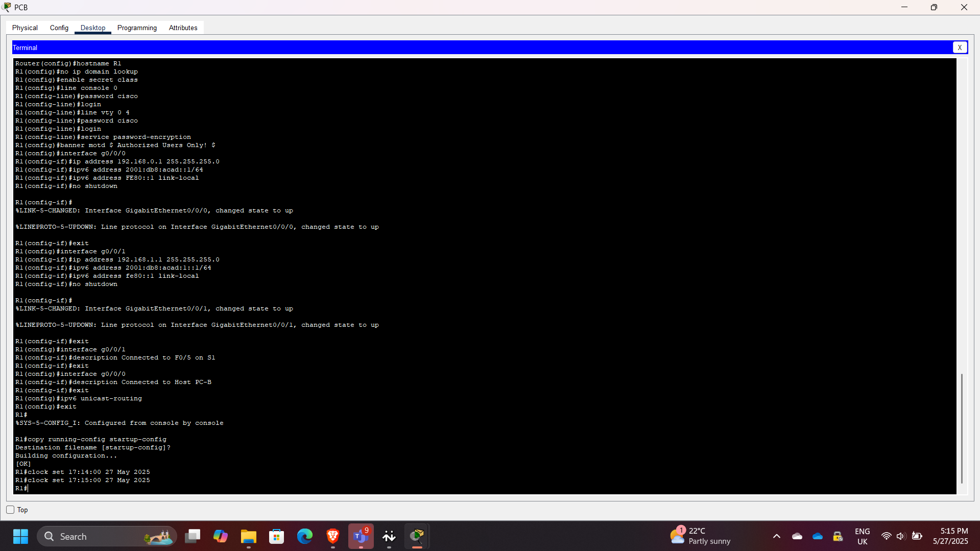This screenshot has width=980, height=551.
Task: Switch to the Config tab
Action: coord(59,28)
